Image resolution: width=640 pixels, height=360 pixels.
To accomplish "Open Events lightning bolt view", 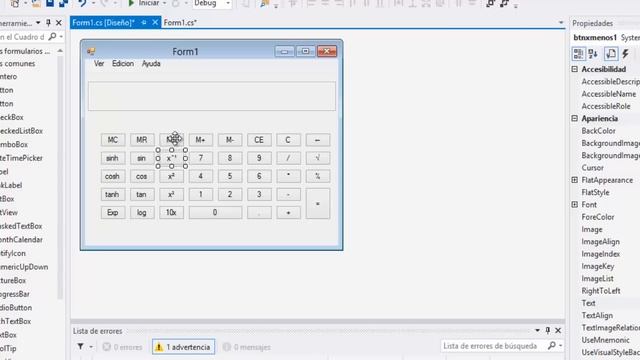I will coord(625,53).
